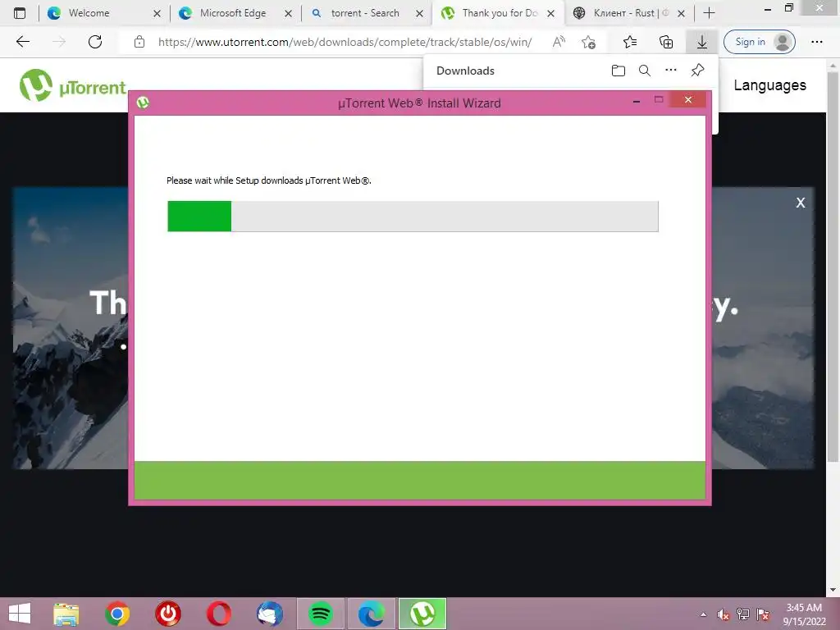Open a new browser tab

point(709,13)
